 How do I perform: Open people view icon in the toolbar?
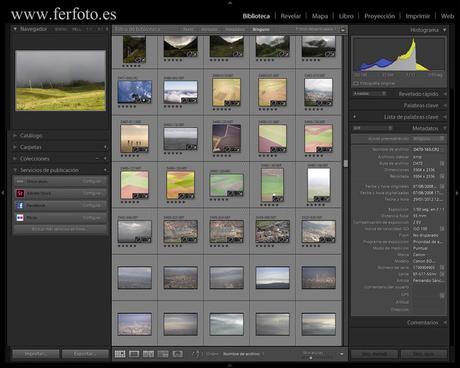(178, 354)
